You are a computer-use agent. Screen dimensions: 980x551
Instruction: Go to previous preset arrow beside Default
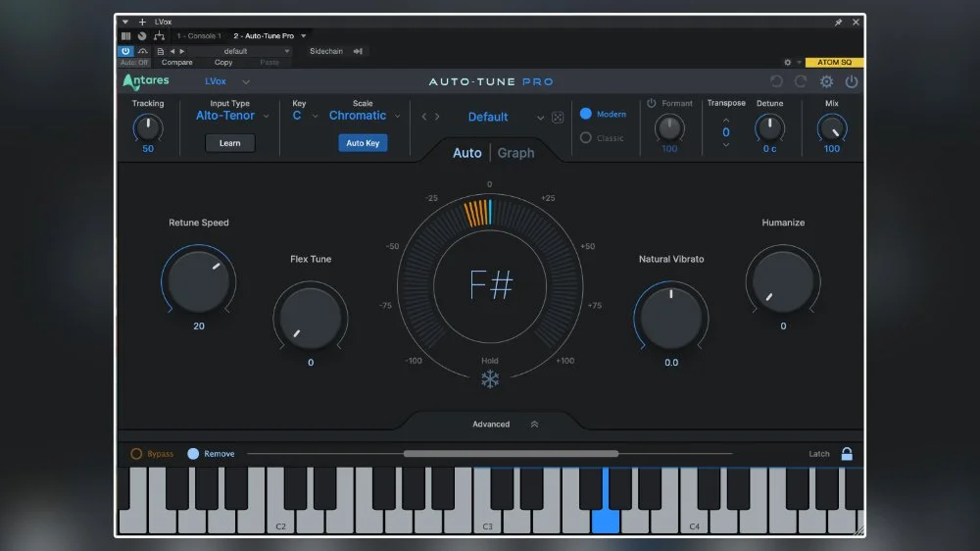(424, 117)
